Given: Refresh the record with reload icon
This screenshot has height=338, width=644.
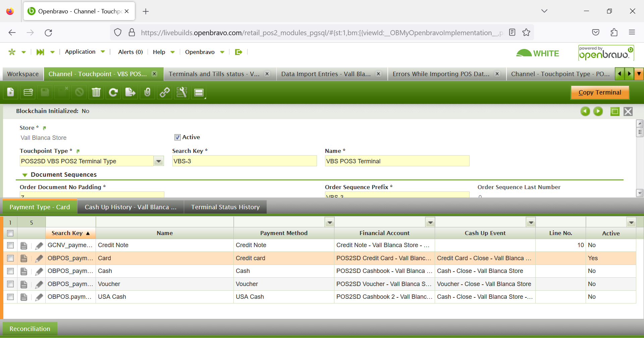Looking at the screenshot, I should (x=113, y=92).
